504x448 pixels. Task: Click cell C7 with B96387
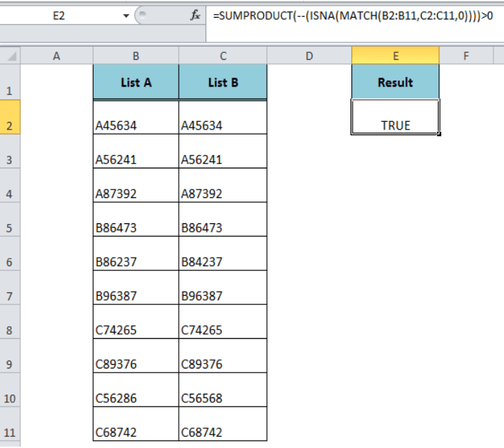tap(223, 287)
